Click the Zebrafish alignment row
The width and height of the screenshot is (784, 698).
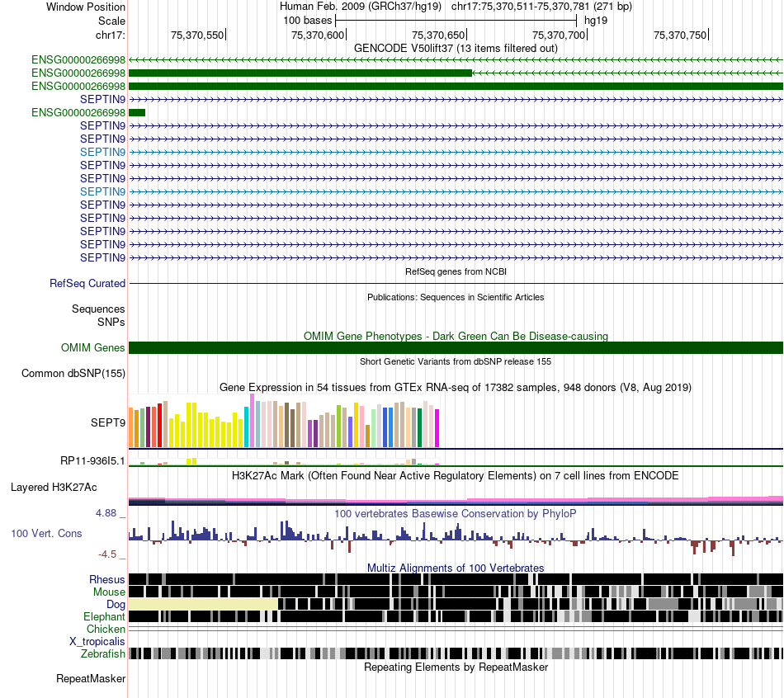click(456, 653)
